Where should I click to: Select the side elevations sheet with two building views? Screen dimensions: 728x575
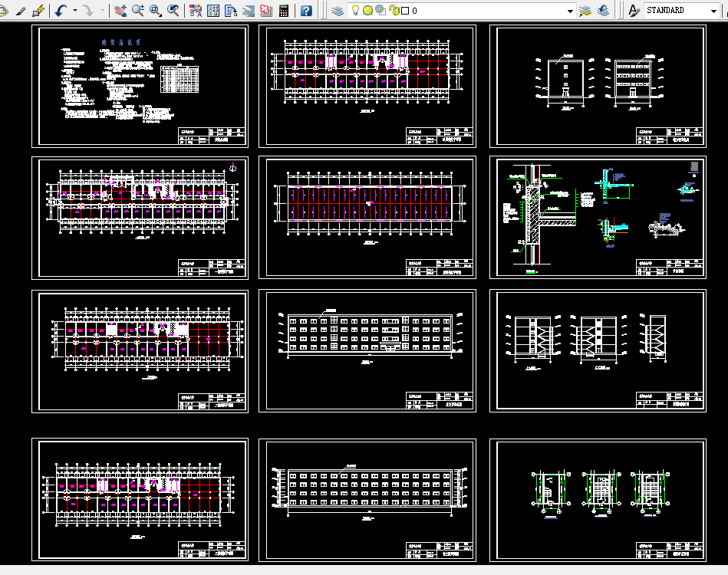click(x=598, y=87)
